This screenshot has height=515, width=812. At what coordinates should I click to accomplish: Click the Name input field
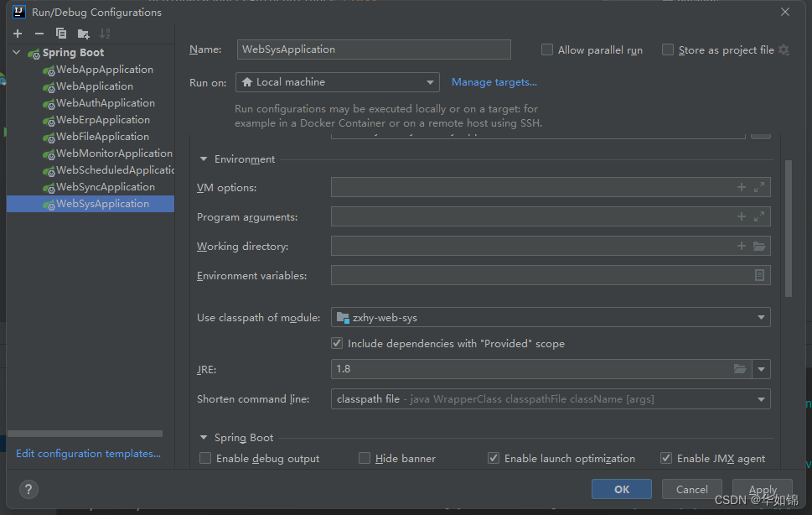(374, 49)
